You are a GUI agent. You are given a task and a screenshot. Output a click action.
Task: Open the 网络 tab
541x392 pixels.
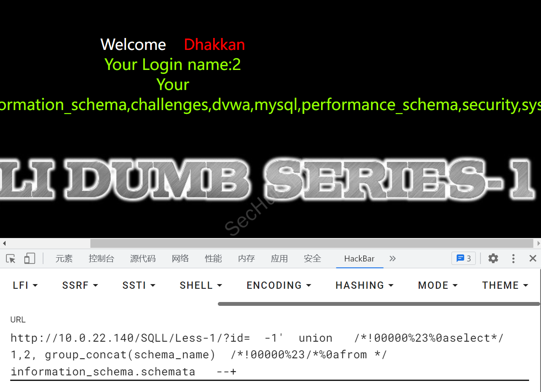(x=180, y=258)
